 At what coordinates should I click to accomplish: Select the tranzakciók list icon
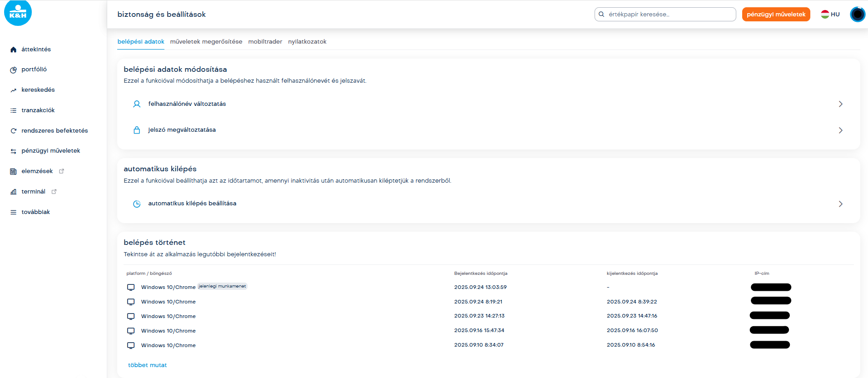(14, 110)
